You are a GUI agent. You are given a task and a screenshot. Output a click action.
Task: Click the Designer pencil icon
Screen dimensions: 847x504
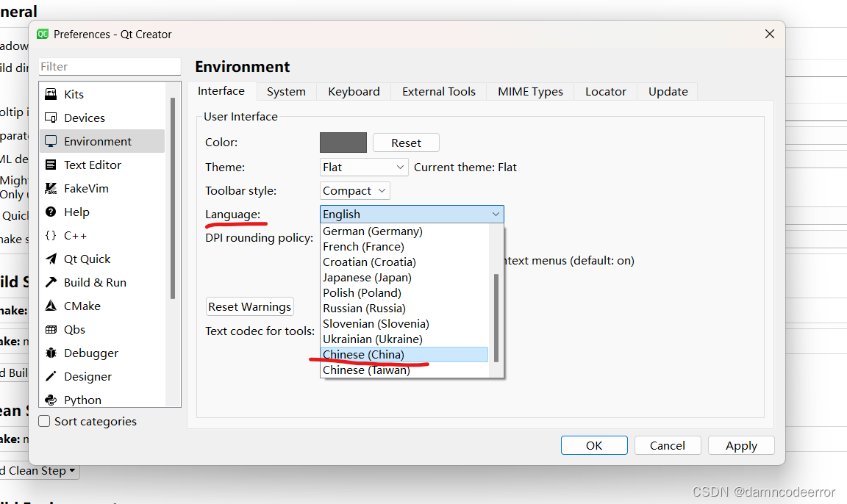pos(51,377)
